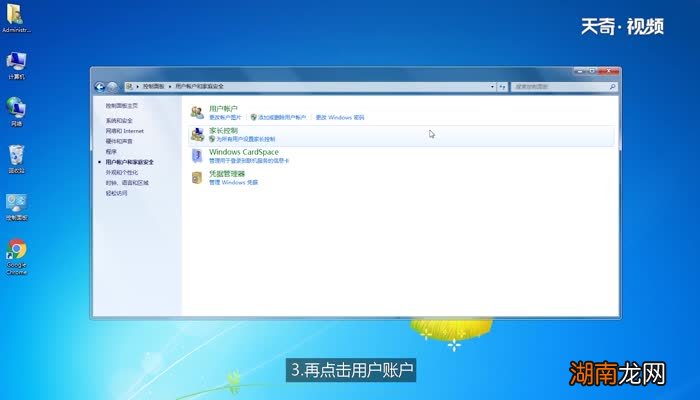Select 轻松访问 in the sidebar
This screenshot has height=400, width=700.
[116, 193]
